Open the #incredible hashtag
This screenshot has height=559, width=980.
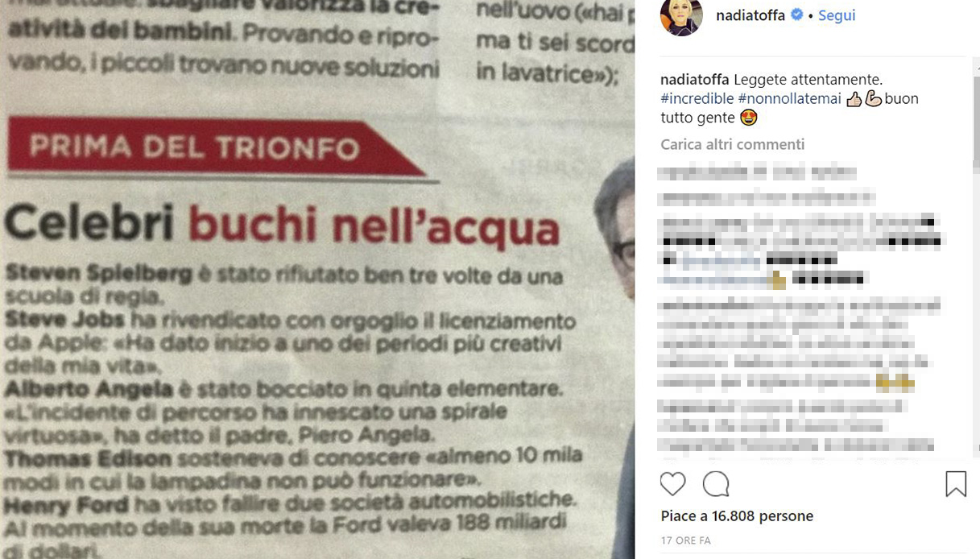coord(697,99)
